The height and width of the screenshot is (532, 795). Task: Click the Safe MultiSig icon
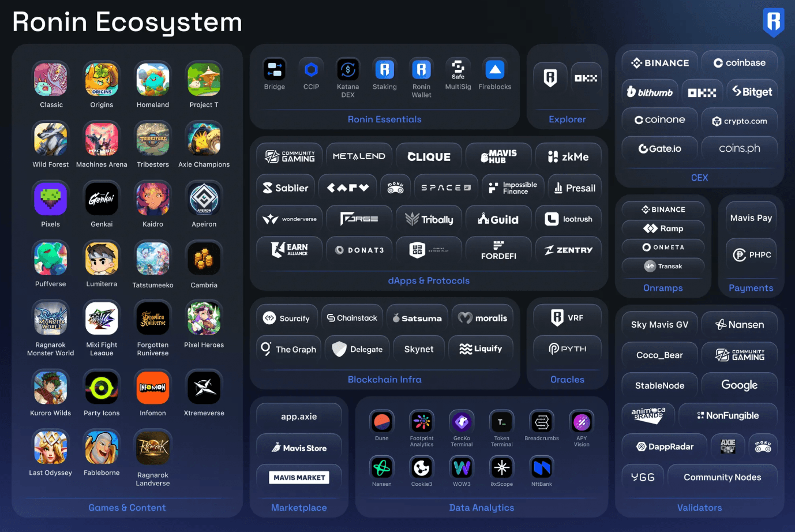click(458, 70)
